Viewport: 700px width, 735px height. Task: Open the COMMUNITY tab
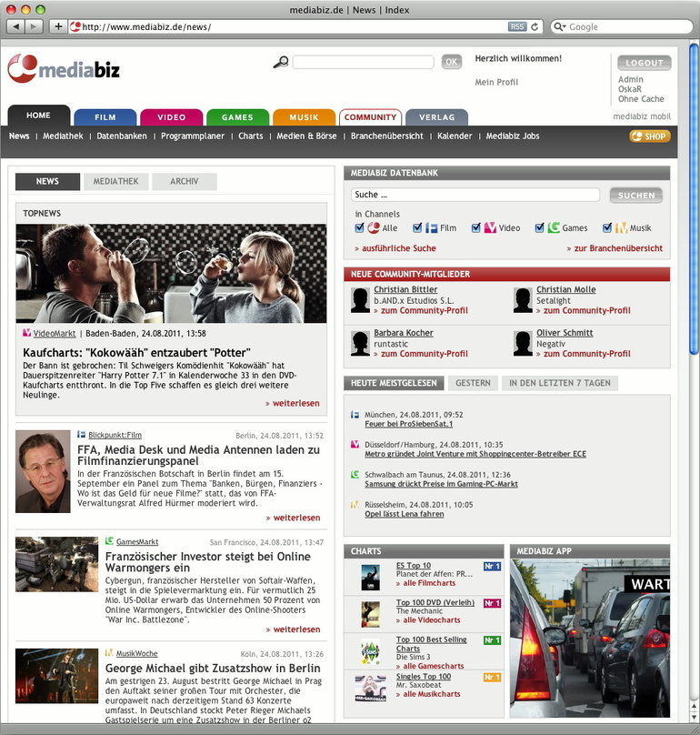[x=371, y=117]
